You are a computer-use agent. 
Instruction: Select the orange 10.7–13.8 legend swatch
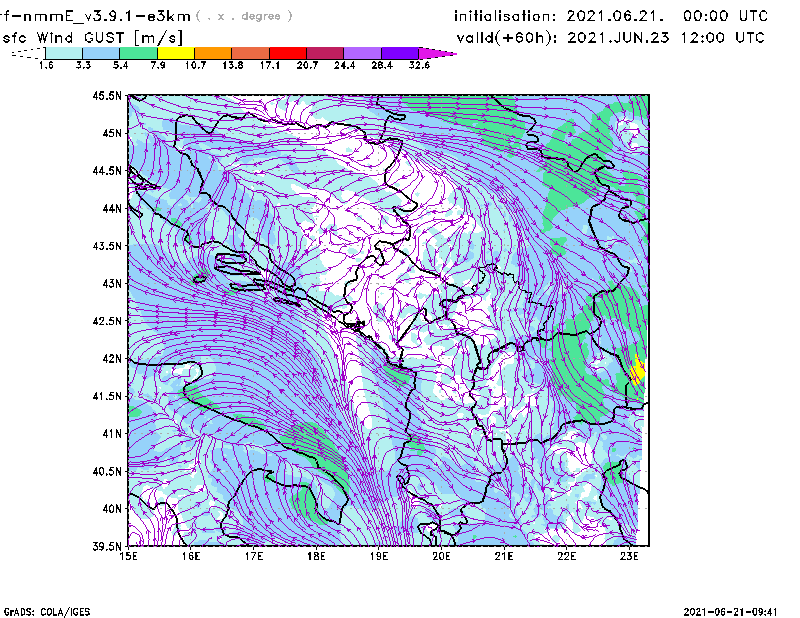tap(213, 53)
